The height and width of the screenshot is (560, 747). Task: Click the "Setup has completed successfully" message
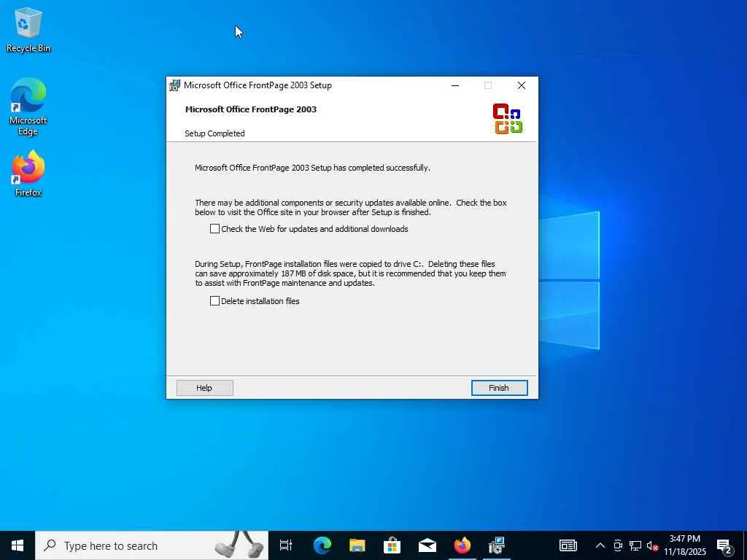click(312, 168)
